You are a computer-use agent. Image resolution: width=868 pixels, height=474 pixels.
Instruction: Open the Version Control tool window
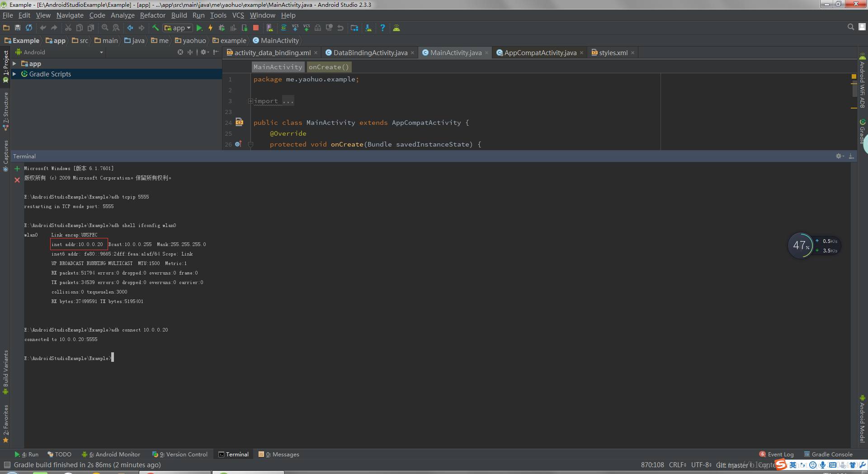click(x=180, y=455)
